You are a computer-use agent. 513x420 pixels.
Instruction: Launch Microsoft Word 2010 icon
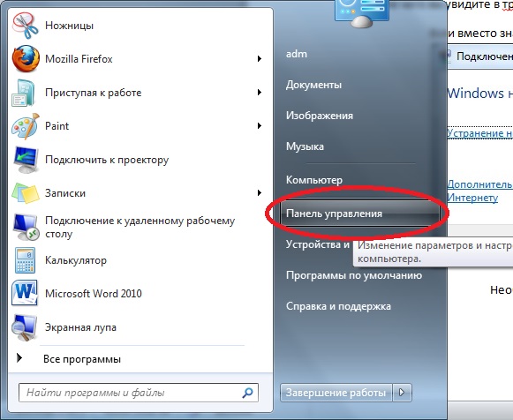pos(24,293)
